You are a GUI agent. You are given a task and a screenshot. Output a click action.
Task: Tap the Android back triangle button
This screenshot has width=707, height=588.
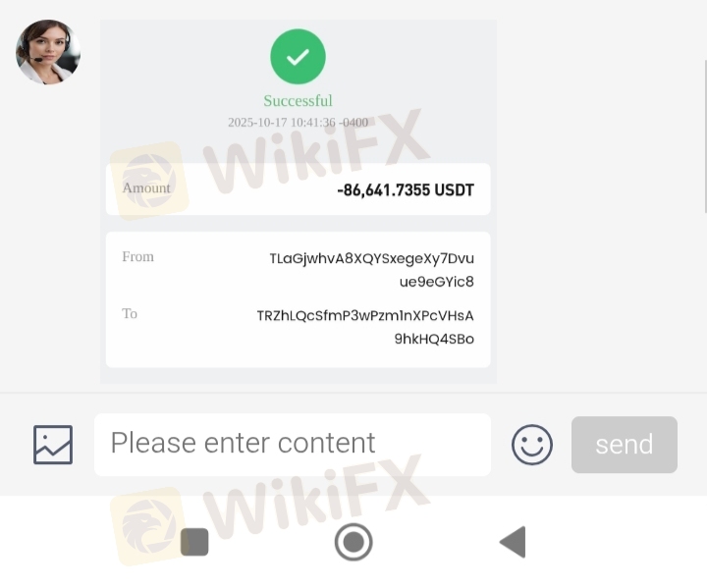point(514,542)
